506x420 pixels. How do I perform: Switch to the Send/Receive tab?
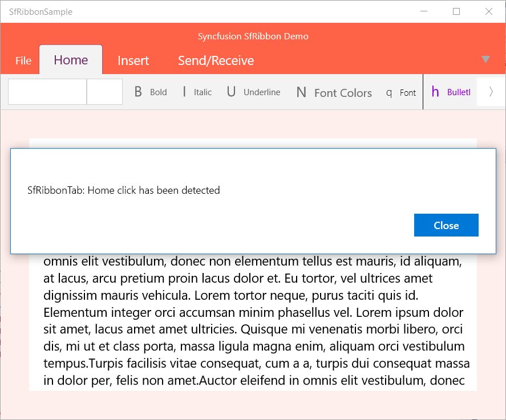click(216, 60)
